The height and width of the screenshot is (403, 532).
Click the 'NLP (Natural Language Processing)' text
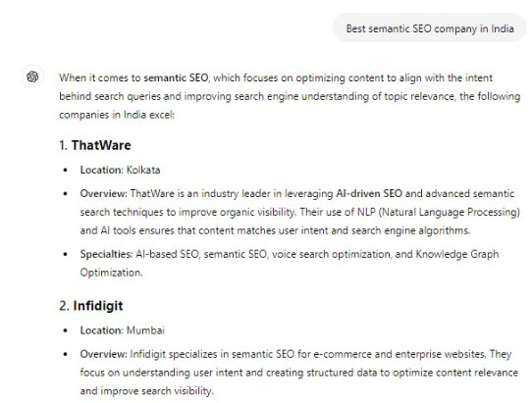tap(439, 212)
